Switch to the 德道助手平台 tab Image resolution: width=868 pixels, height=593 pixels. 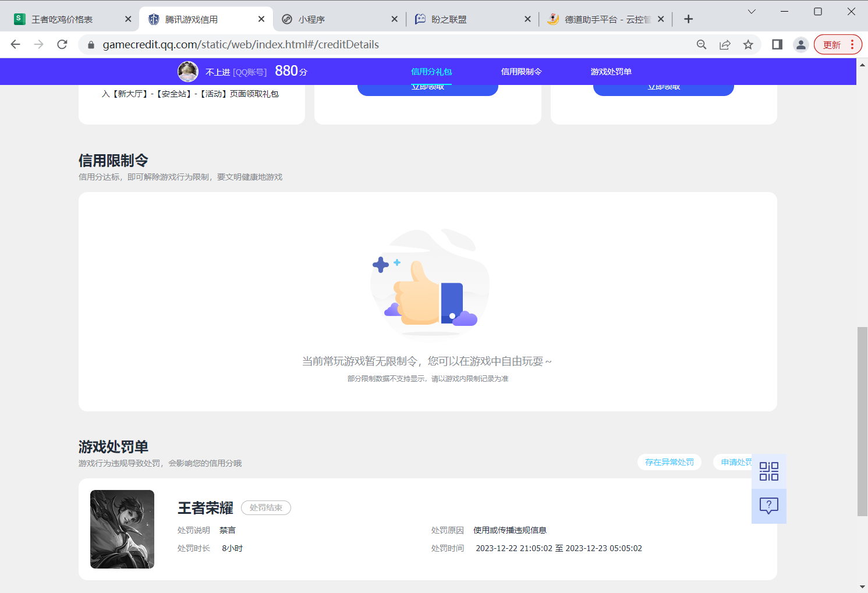click(x=607, y=19)
